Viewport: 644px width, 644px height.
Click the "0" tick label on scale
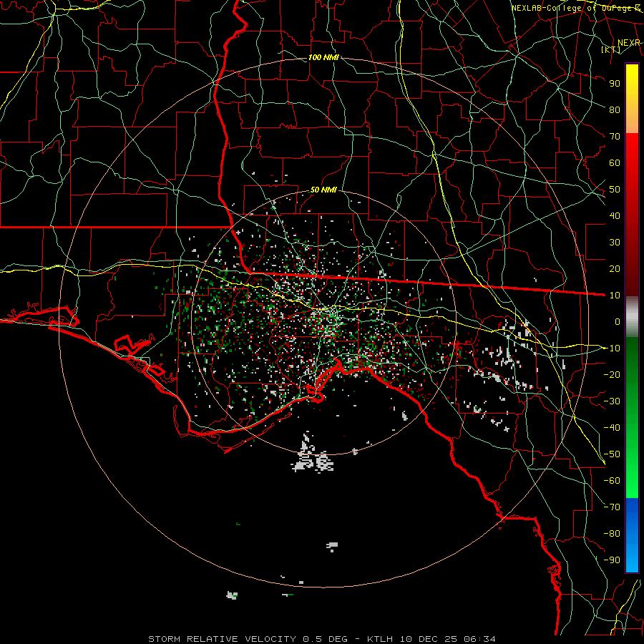coord(618,321)
